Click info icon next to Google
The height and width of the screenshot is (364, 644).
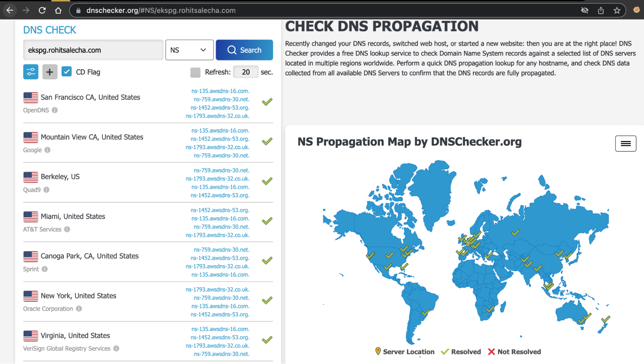(x=47, y=150)
